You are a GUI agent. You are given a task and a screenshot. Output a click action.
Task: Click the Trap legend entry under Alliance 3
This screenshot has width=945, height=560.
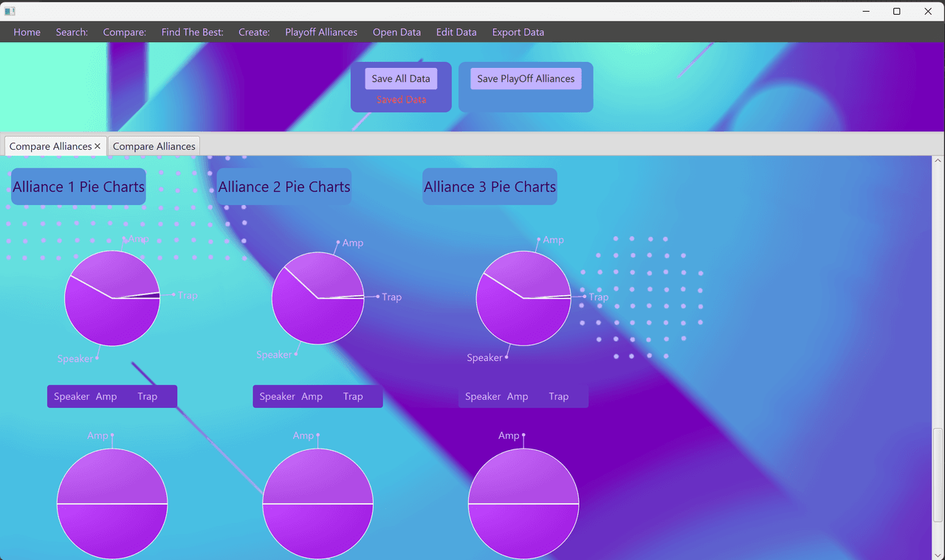558,397
